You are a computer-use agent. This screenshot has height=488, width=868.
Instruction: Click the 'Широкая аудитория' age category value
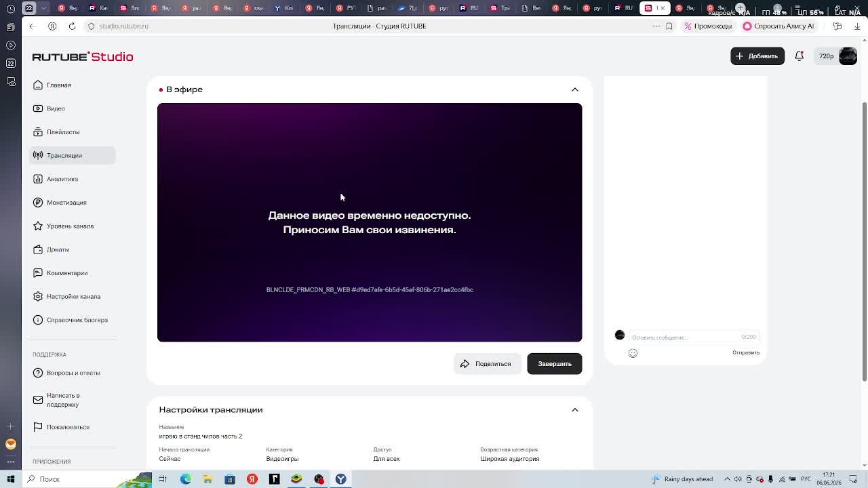[510, 459]
